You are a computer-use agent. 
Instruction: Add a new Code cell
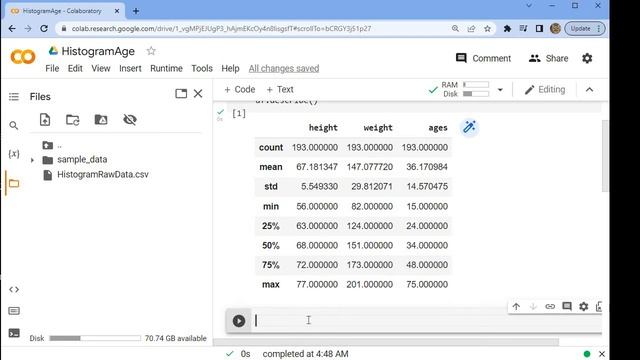(x=240, y=89)
